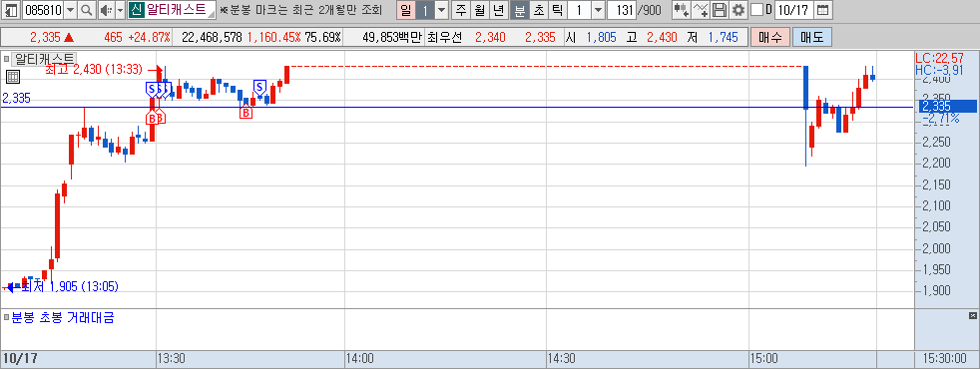Click the low price value 1,745
980x369 pixels.
pyautogui.click(x=723, y=38)
